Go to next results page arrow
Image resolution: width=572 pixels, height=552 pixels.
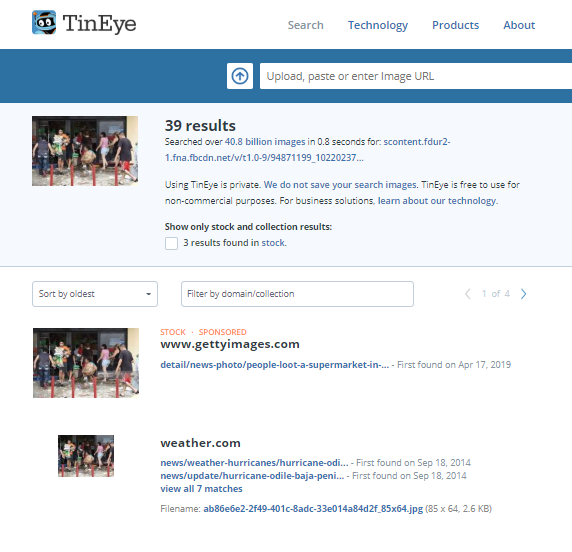pos(523,294)
